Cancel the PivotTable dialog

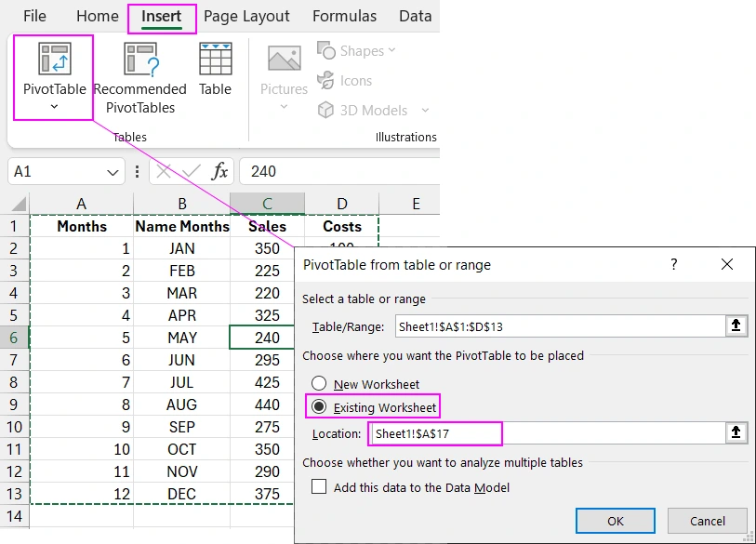pos(707,521)
